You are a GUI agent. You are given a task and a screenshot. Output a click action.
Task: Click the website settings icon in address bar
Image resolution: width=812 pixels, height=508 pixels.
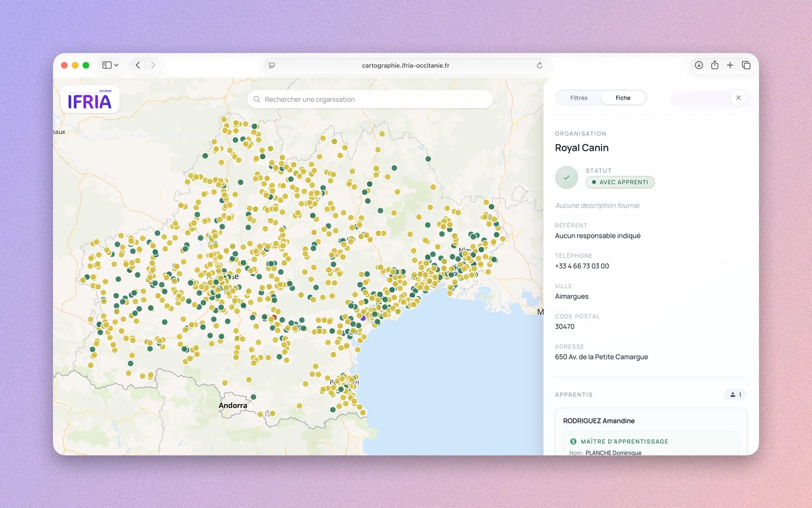[x=272, y=65]
